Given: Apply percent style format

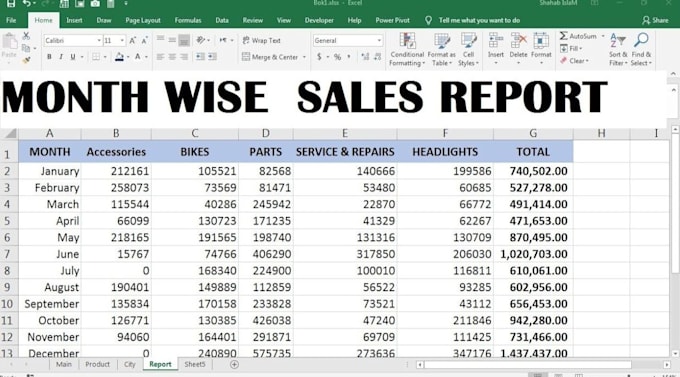Looking at the screenshot, I should click(x=337, y=57).
